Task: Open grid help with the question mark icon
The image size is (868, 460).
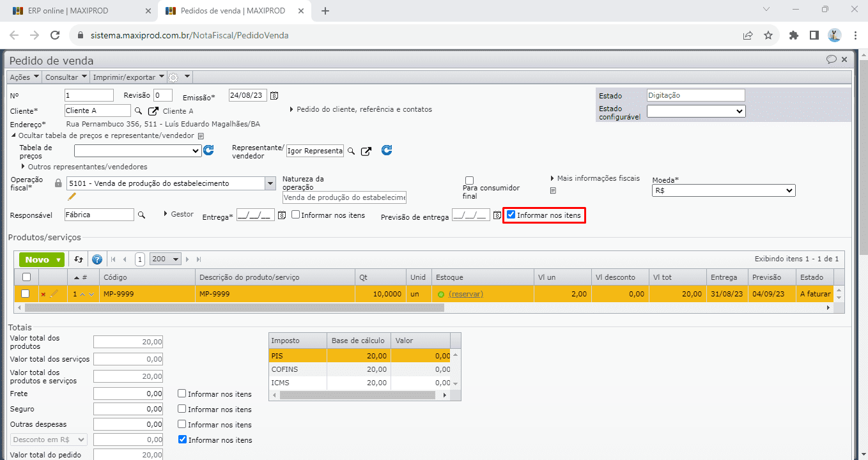Action: [x=97, y=259]
